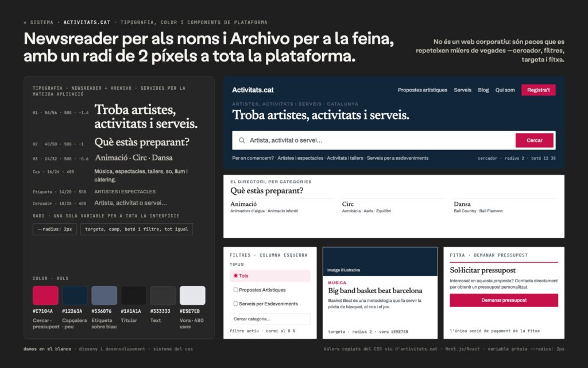Click Activitats i tallers quick link
The image size is (588, 368).
click(345, 158)
